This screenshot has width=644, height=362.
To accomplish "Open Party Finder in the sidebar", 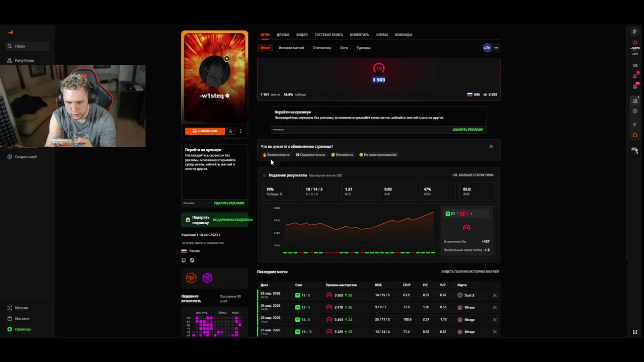I will tap(21, 61).
